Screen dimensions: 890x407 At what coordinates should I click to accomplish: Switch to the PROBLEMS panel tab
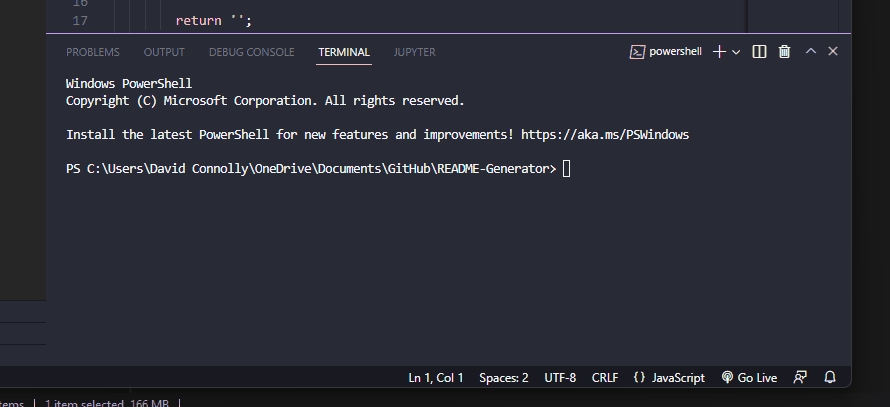(93, 52)
